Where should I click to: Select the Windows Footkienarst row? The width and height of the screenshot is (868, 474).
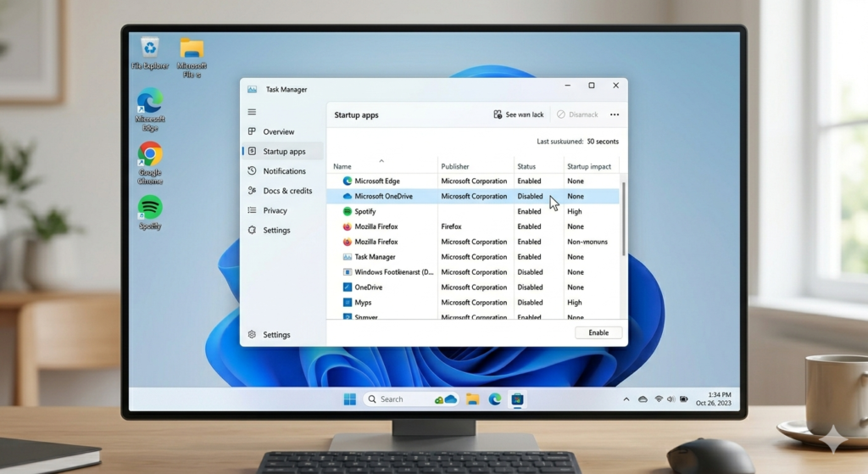pyautogui.click(x=473, y=272)
